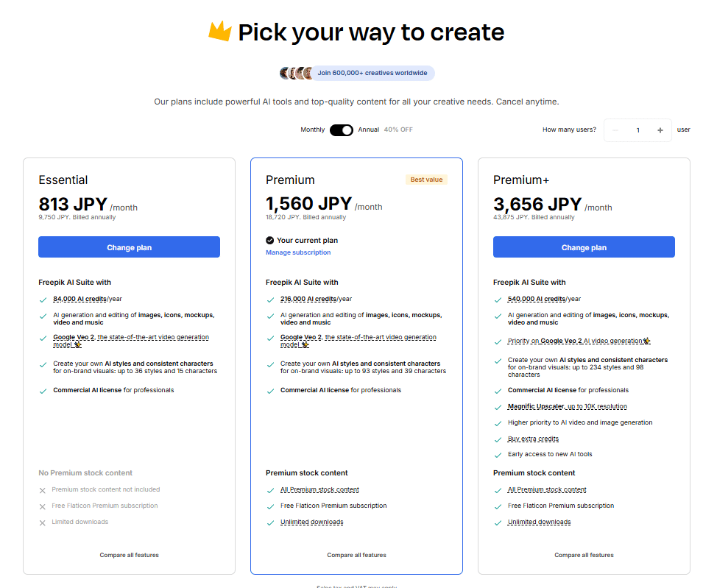Select Change plan for the Essential plan
This screenshot has width=703, height=588.
coord(129,247)
